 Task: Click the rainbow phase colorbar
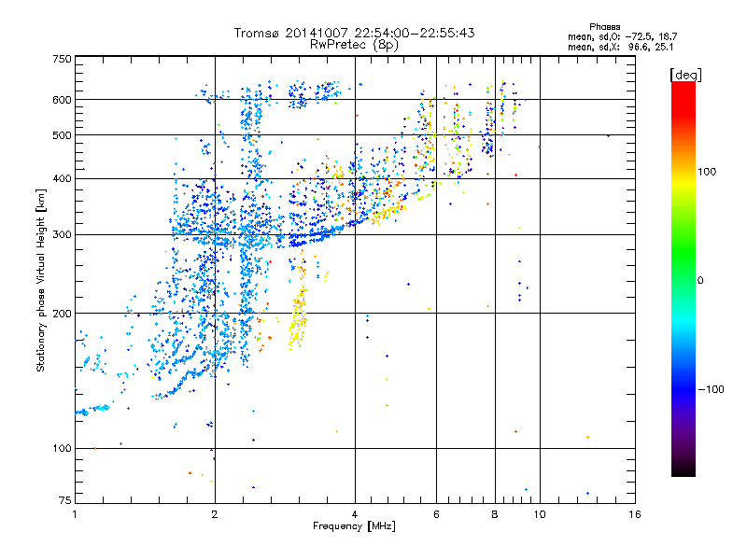684,278
